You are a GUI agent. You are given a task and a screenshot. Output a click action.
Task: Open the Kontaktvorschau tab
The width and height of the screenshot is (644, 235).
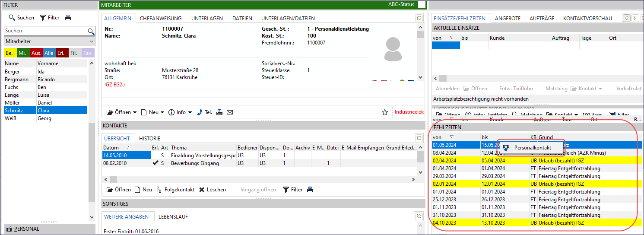click(x=587, y=19)
